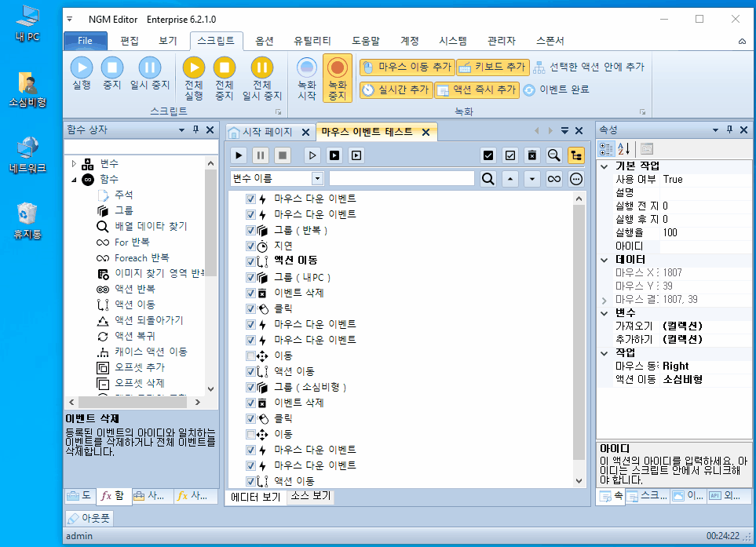756x547 pixels.
Task: Expand the 마우스 결과 1807, 39 property
Action: point(604,301)
